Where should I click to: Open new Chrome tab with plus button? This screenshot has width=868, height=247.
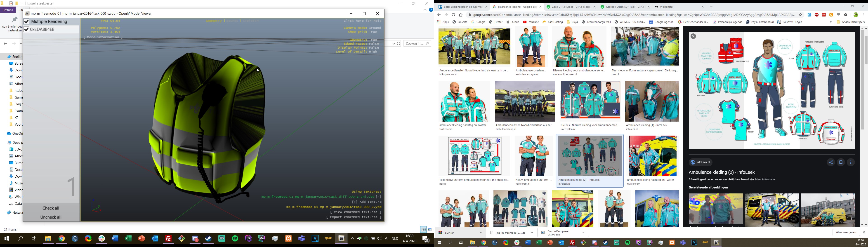(711, 7)
